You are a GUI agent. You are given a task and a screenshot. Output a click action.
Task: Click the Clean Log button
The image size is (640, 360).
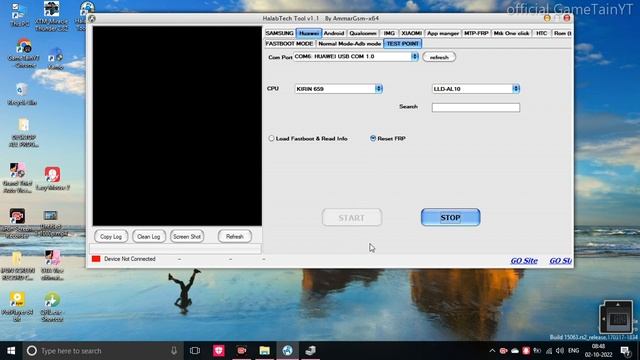[x=149, y=236]
